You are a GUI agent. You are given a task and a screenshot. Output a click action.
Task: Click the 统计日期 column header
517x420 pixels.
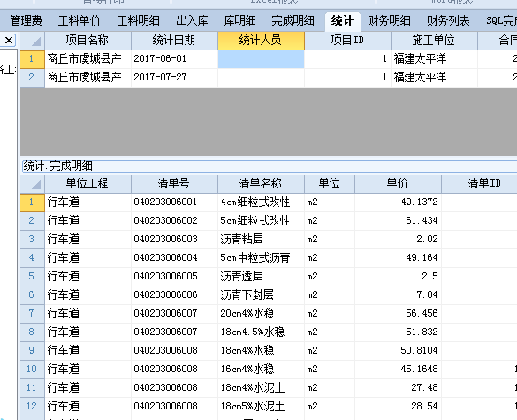point(174,41)
